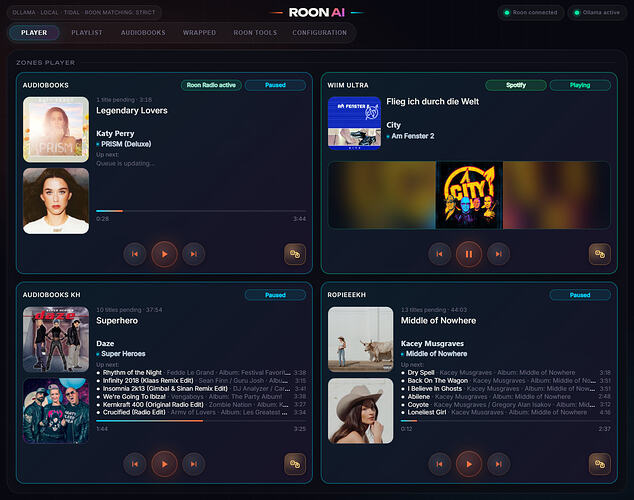Screen dimensions: 634x500
Task: Select queue item Back On The Wagon
Action: coord(505,381)
